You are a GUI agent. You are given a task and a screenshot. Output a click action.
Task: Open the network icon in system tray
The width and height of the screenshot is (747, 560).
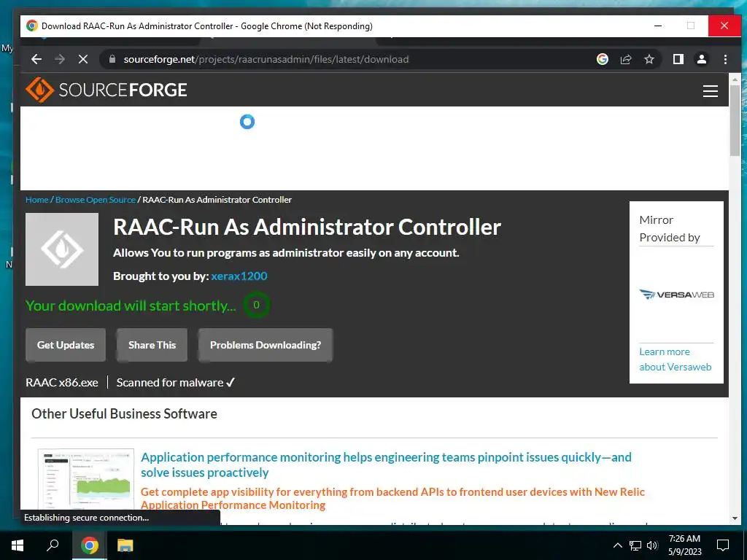635,545
